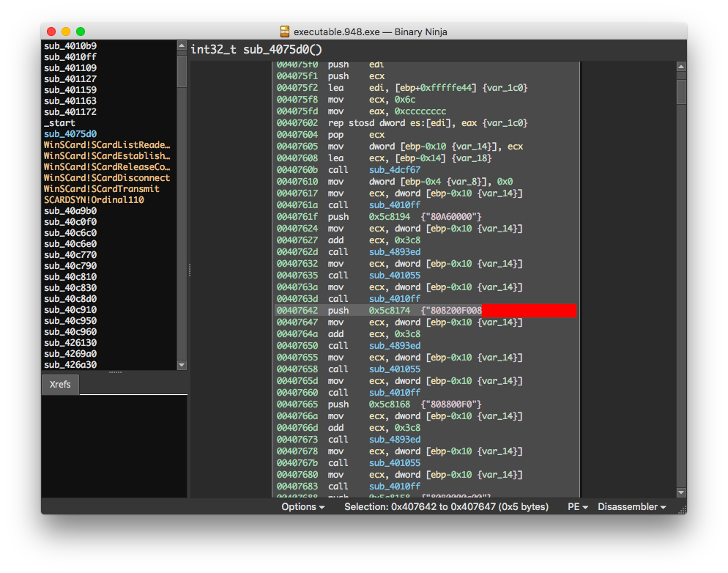Expand the Disassembler view type dropdown
Screen dimensions: 728x573
[x=631, y=506]
